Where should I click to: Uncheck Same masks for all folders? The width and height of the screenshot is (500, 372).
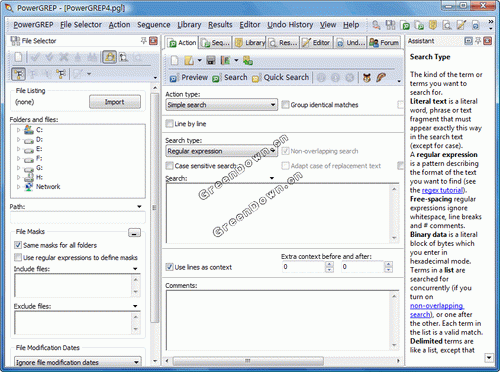(18, 245)
